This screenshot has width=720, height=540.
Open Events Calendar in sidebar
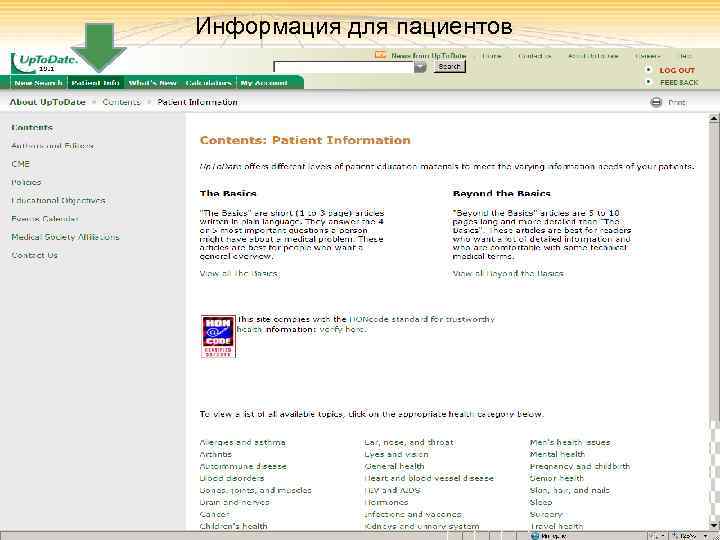45,219
